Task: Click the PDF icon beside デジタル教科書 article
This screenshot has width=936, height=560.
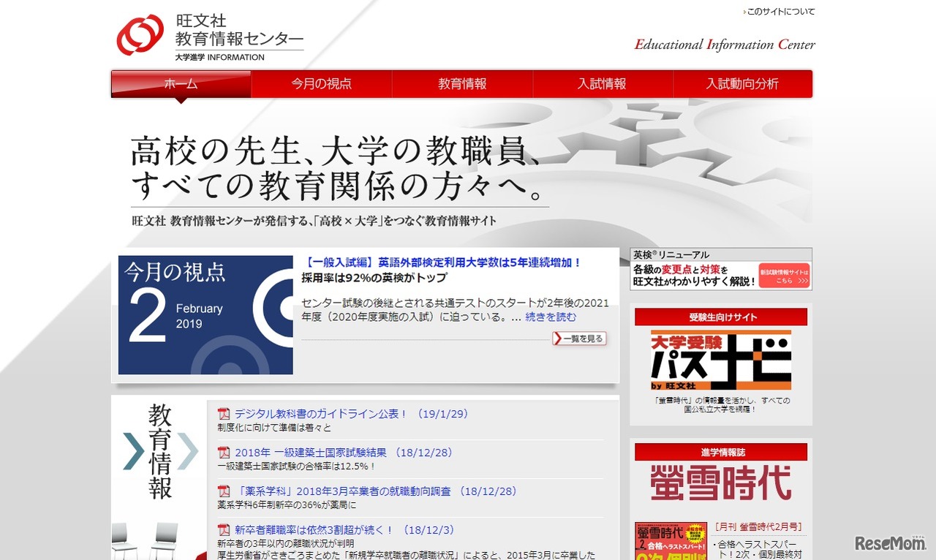Action: (223, 413)
